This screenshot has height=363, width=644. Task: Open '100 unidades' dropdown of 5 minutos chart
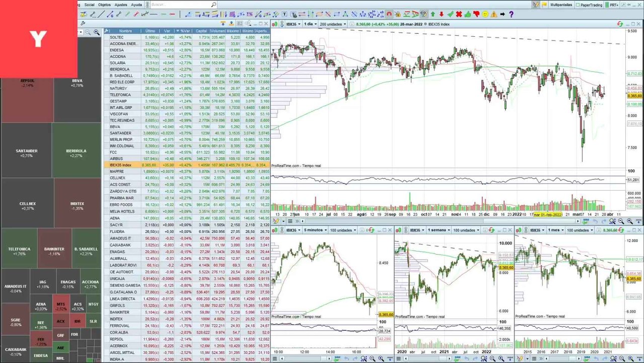click(343, 230)
